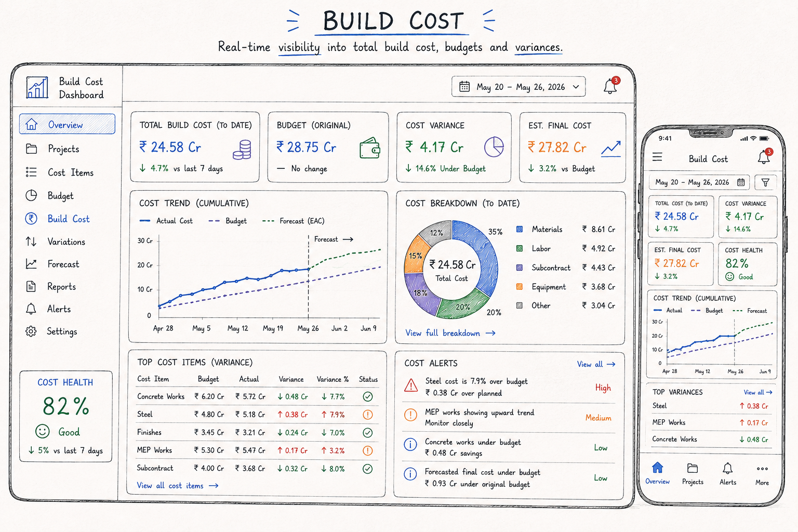798x532 pixels.
Task: Click the mobile notification bell with badge
Action: point(764,156)
